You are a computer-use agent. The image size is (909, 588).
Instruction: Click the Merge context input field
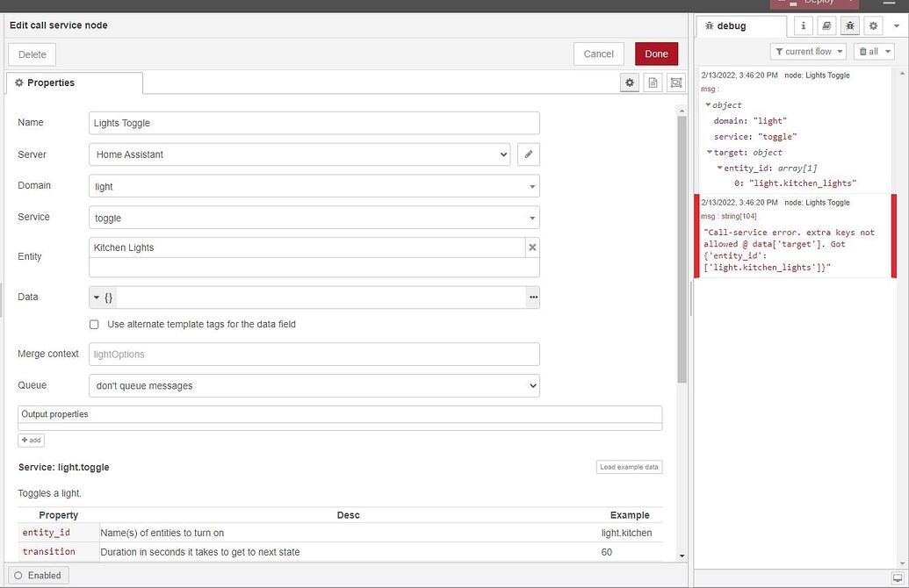tap(314, 353)
